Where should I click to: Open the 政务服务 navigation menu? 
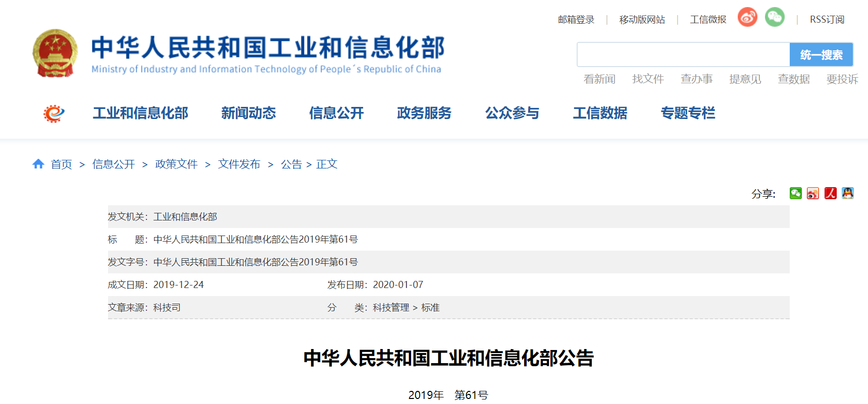click(424, 113)
